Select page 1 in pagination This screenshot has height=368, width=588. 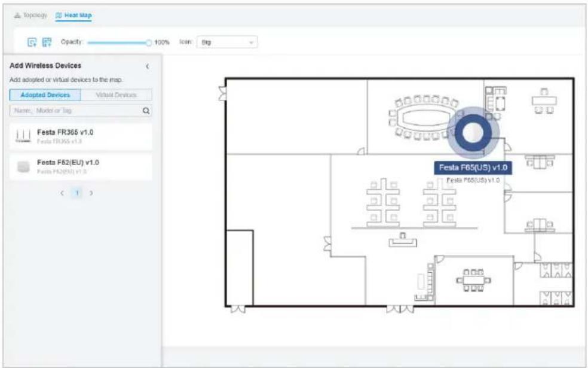(77, 193)
